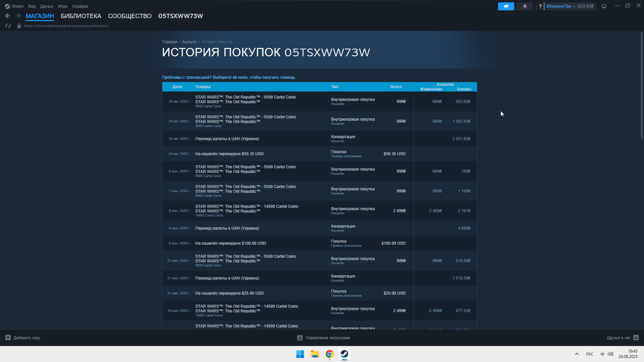Switch to the МАГАЗИН tab

(x=40, y=16)
